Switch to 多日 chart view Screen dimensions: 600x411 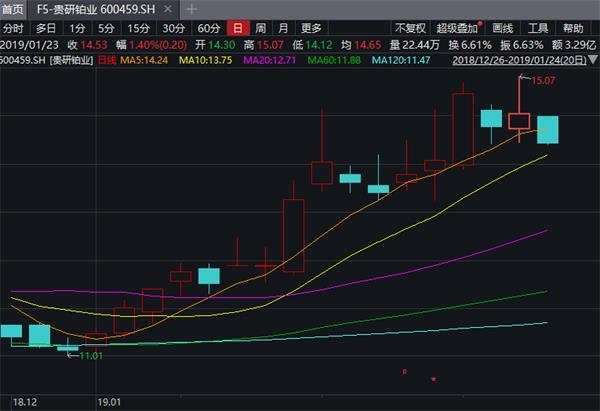(x=46, y=28)
